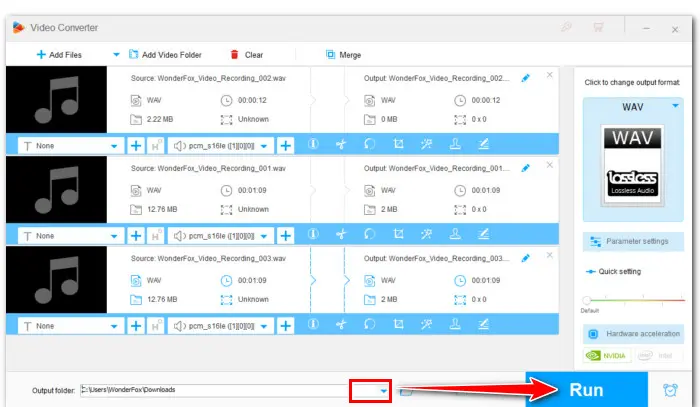Expand WAV output format dropdown arrow

[675, 106]
